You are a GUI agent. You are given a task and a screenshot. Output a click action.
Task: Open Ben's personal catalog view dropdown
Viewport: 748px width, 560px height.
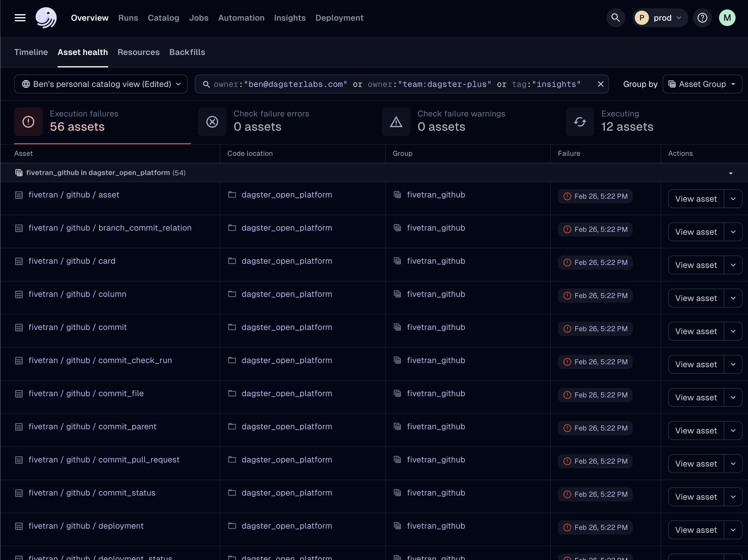coord(101,84)
